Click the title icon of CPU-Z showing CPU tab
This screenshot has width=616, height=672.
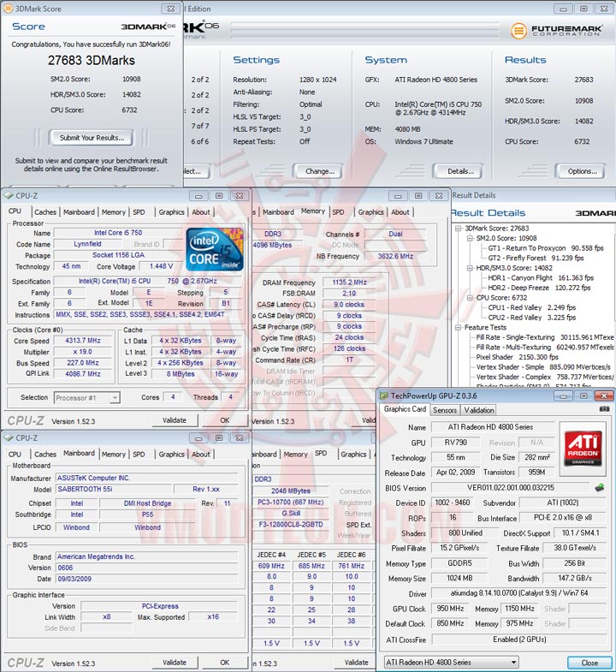[x=9, y=195]
